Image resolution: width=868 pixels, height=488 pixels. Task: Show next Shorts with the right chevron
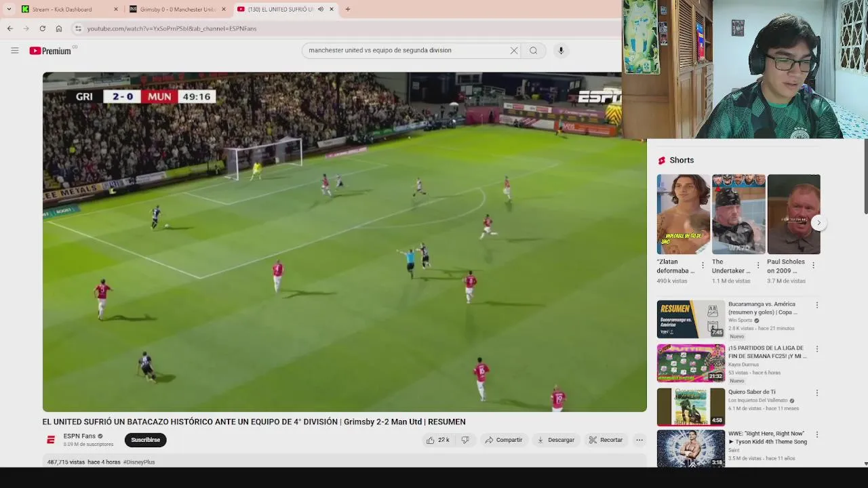(818, 223)
